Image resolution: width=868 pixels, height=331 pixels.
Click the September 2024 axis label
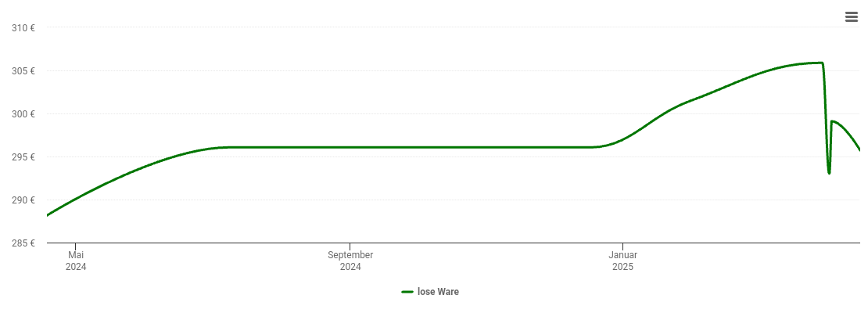[350, 261]
